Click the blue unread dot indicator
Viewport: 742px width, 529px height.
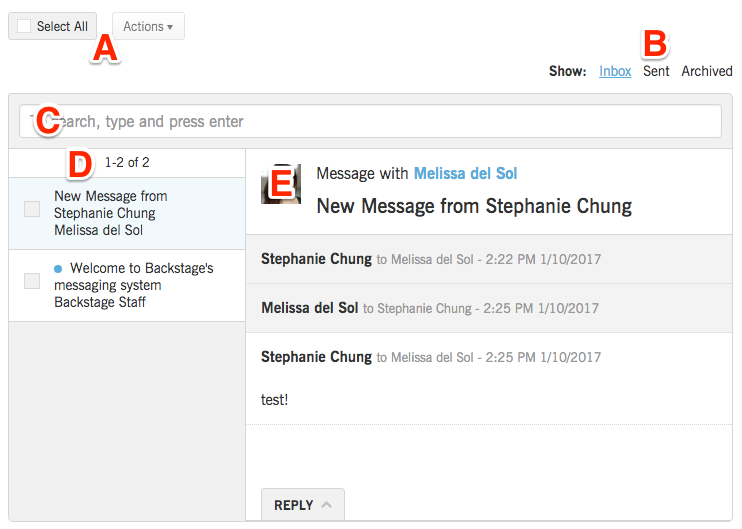(58, 269)
